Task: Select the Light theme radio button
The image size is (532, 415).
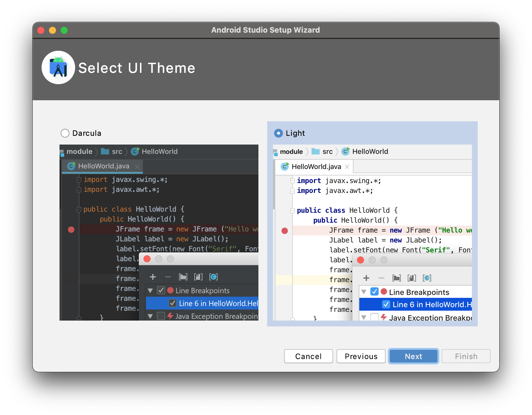Action: point(279,133)
